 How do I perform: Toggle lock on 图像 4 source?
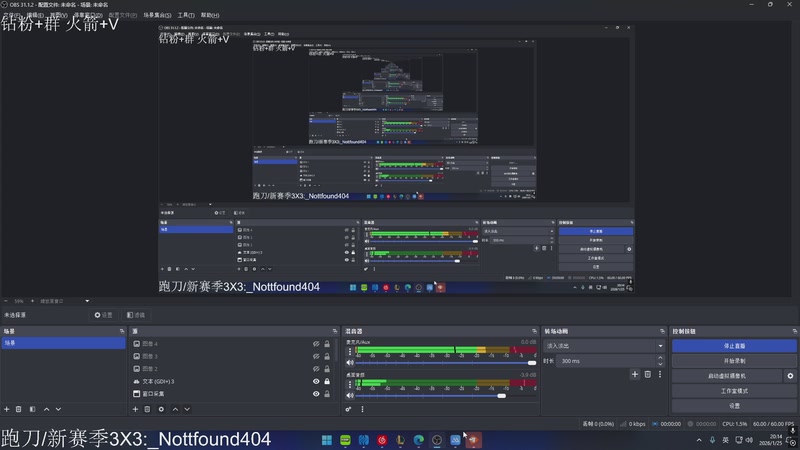point(327,344)
